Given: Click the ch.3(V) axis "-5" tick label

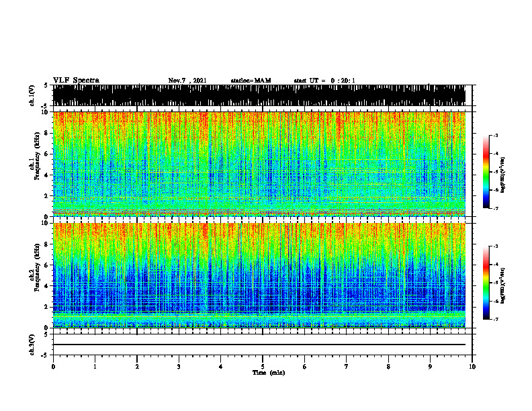Looking at the screenshot, I should tap(44, 355).
